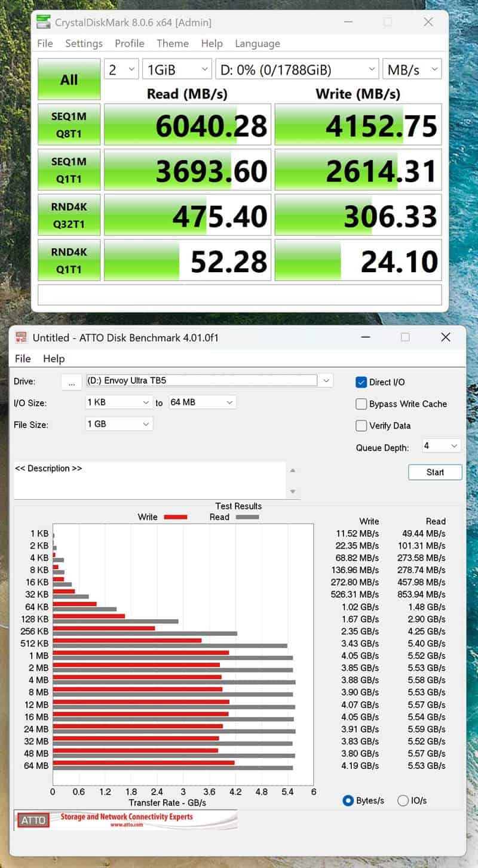Select the IO/s radio button
Screen dimensions: 478x868
[403, 801]
